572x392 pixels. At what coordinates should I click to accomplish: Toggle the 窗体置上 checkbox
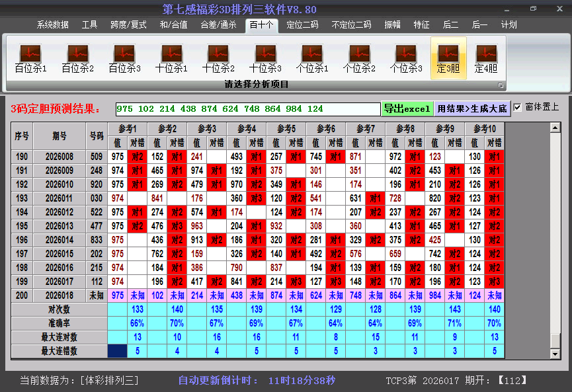point(518,108)
